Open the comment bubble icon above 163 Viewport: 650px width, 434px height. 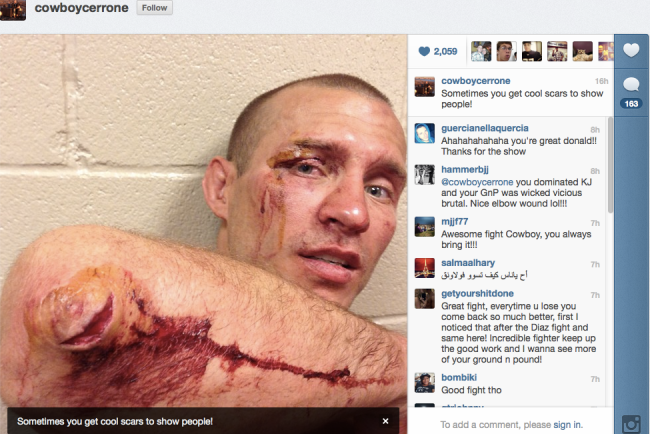631,85
